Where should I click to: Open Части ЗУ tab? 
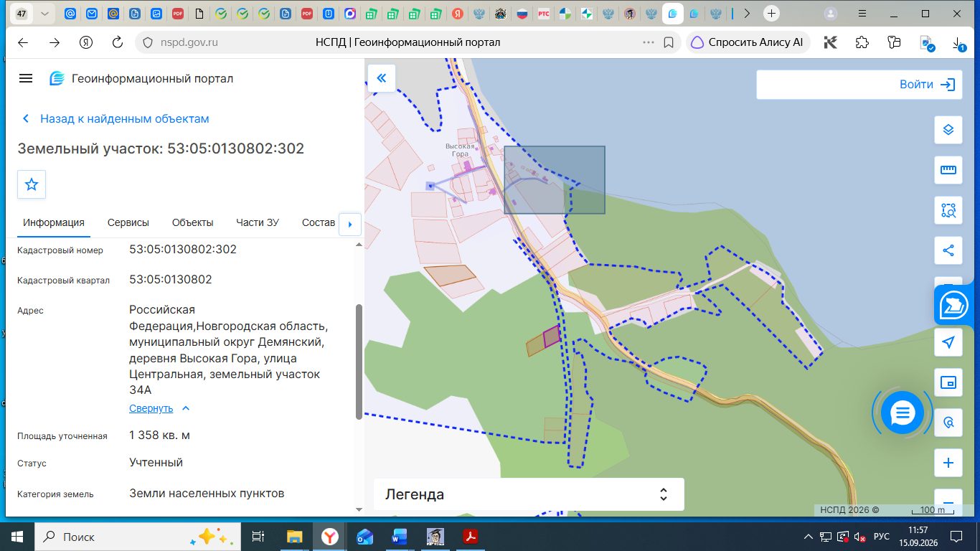(258, 222)
